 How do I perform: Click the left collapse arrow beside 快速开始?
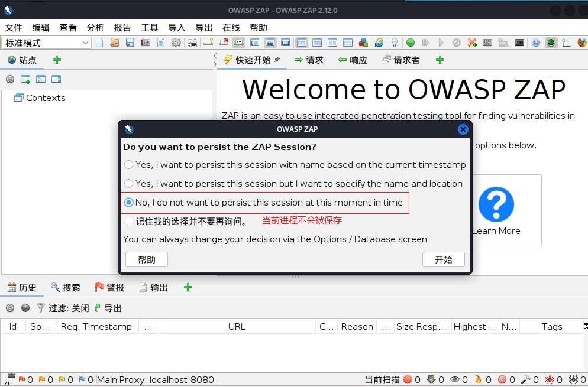point(215,56)
